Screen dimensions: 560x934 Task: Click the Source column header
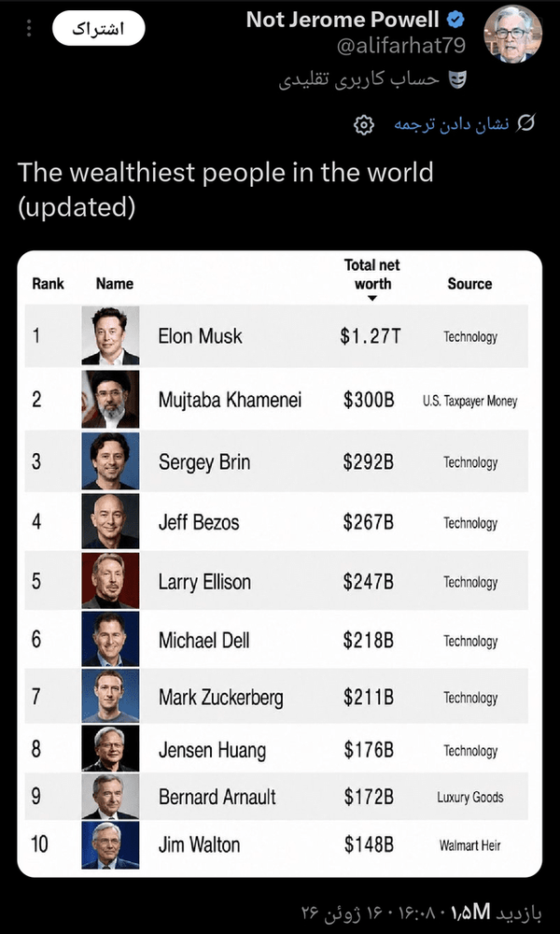pos(470,284)
